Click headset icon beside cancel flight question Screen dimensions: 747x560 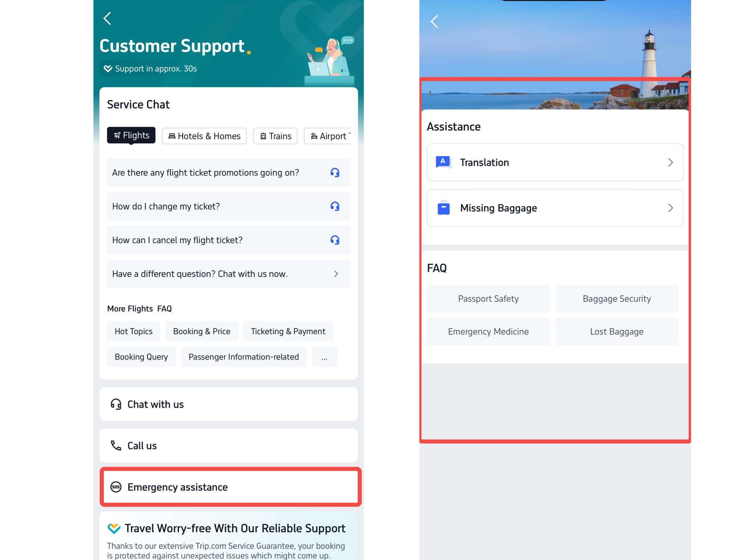click(335, 240)
